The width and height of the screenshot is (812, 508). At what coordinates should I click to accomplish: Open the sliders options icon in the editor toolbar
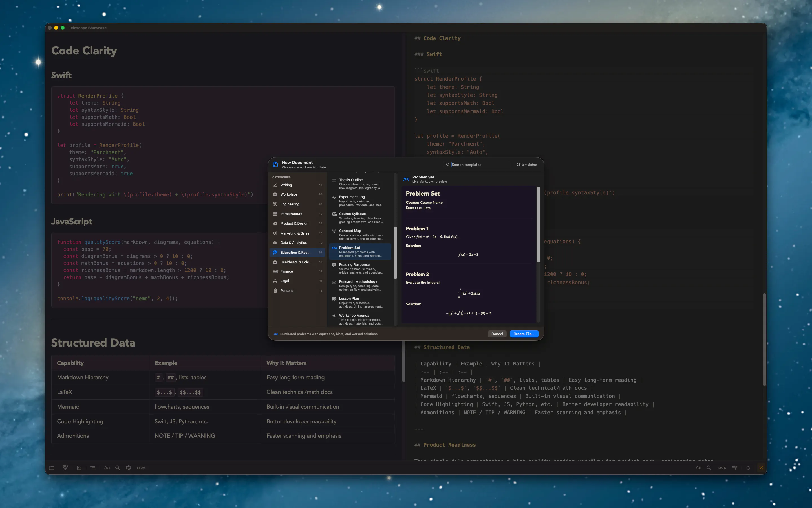pos(734,468)
